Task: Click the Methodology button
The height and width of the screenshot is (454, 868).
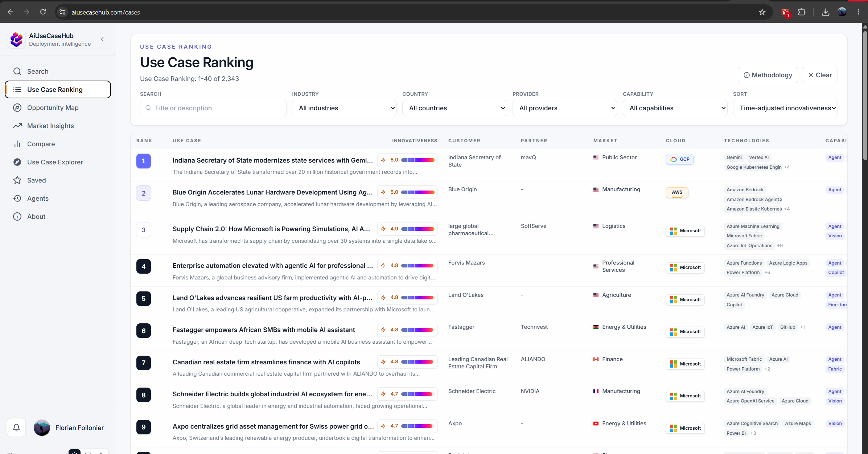Action: tap(768, 75)
